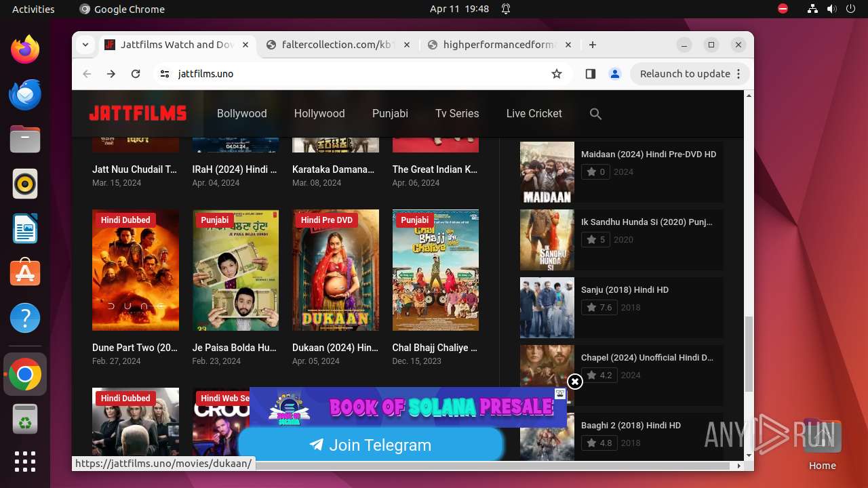The height and width of the screenshot is (488, 868).
Task: Open the Chrome profile avatar
Action: pos(615,74)
